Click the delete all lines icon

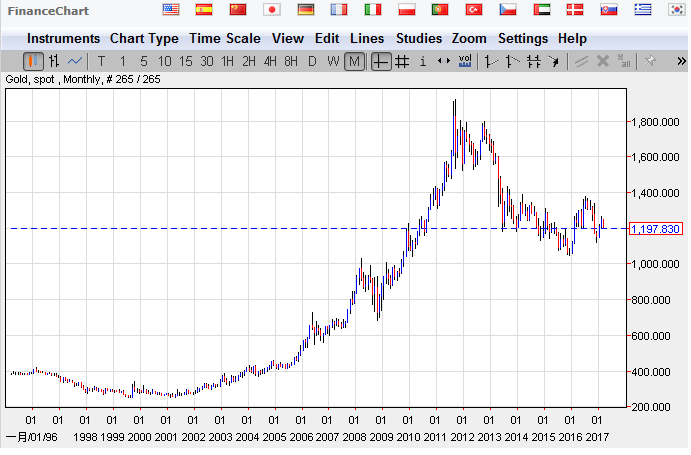click(624, 61)
